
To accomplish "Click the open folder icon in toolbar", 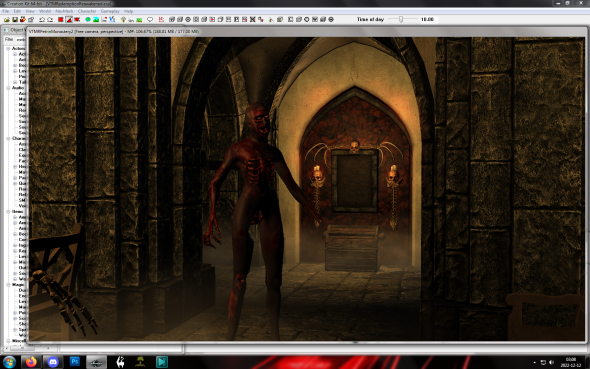I will (7, 20).
